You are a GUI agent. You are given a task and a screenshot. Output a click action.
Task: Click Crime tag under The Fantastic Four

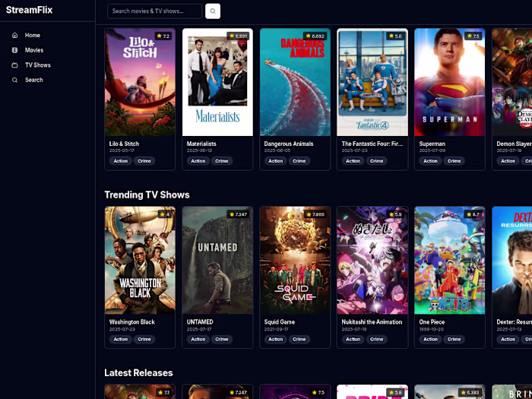coord(377,161)
